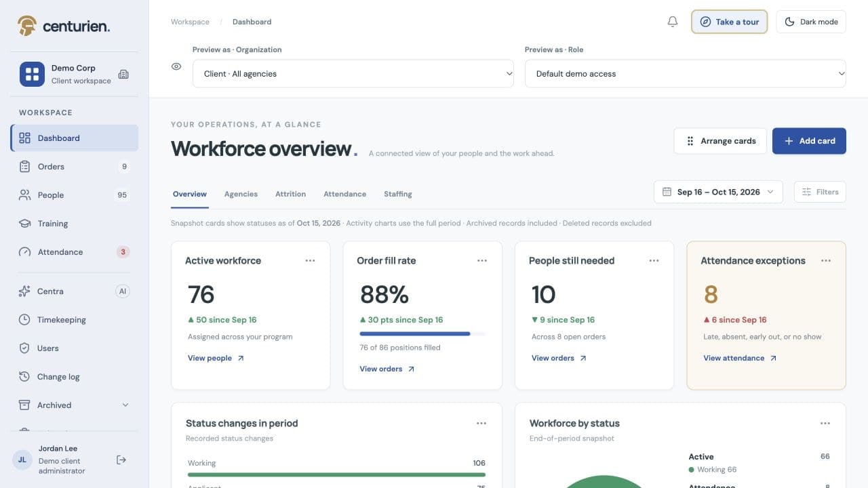
Task: Open the Preview as Role dropdown
Action: 686,74
